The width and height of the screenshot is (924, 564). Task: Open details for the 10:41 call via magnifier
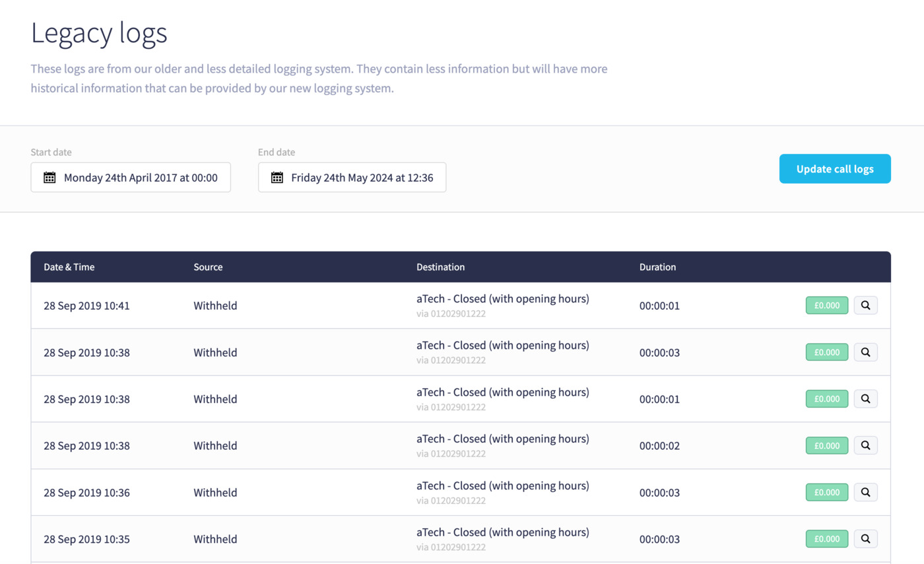click(866, 305)
